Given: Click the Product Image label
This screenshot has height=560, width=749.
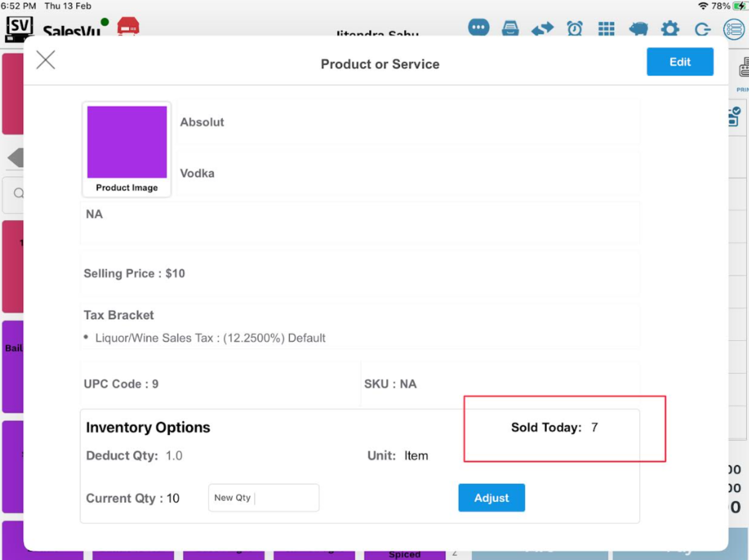Looking at the screenshot, I should (x=127, y=187).
